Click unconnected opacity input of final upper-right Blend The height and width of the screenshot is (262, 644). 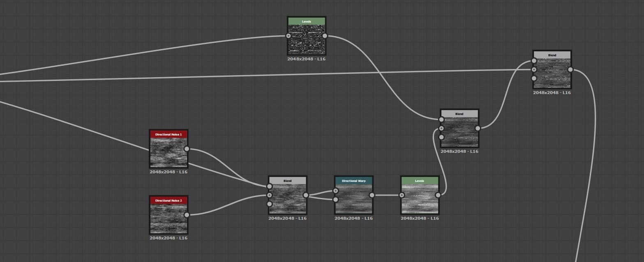534,78
